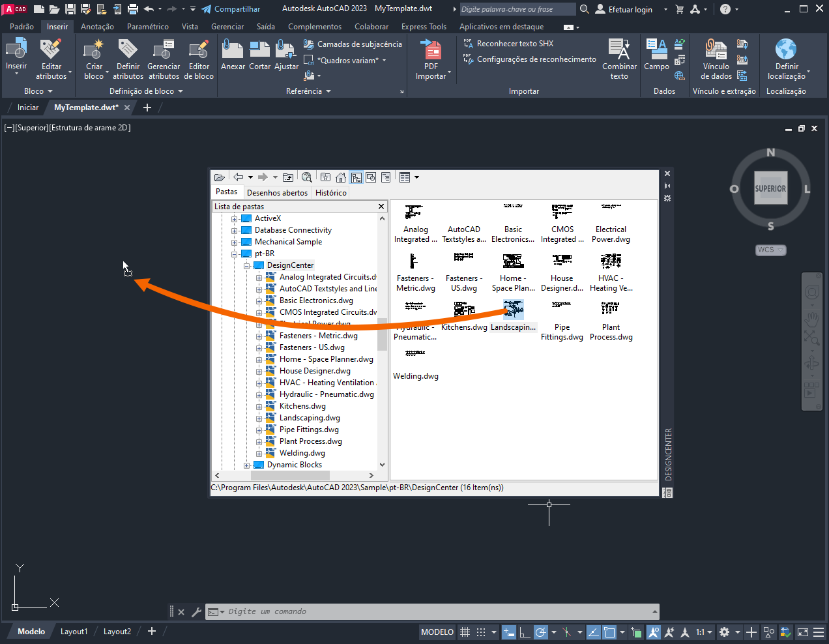Click the PDF Importar button
Viewport: 829px width, 644px height.
point(431,59)
